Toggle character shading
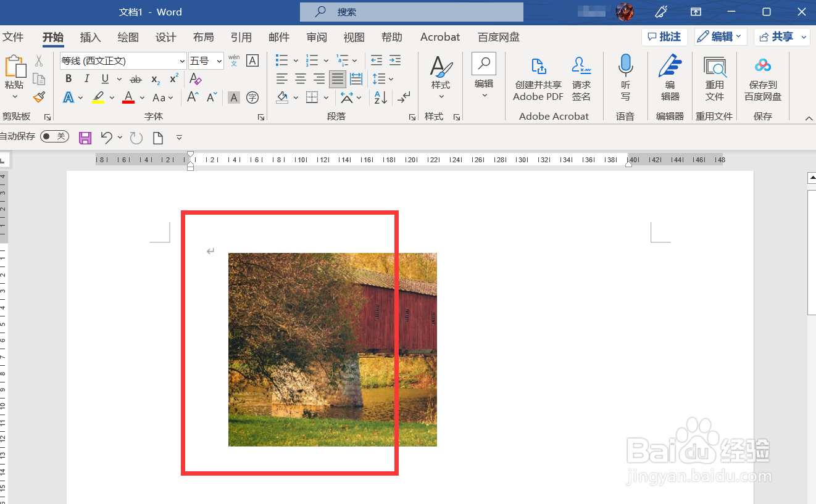Viewport: 816px width, 504px height. (x=234, y=97)
